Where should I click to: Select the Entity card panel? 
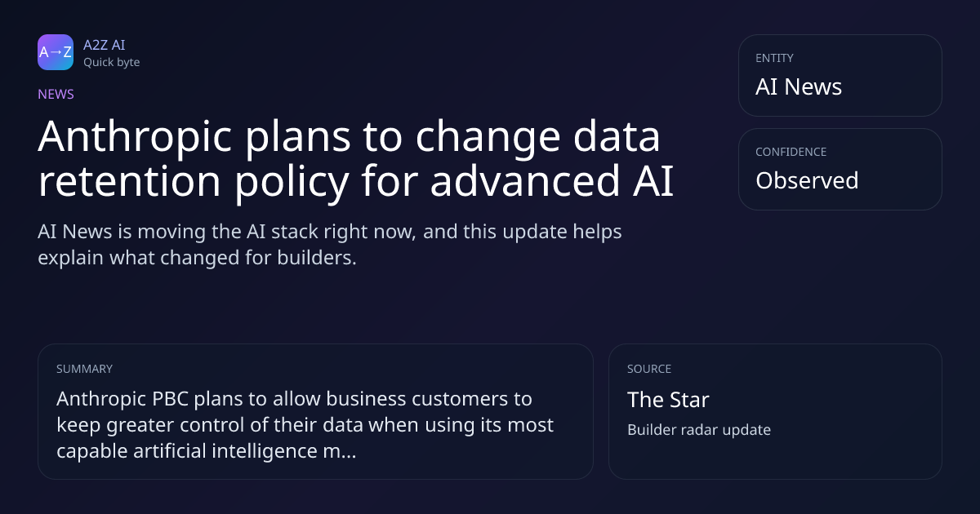[840, 76]
